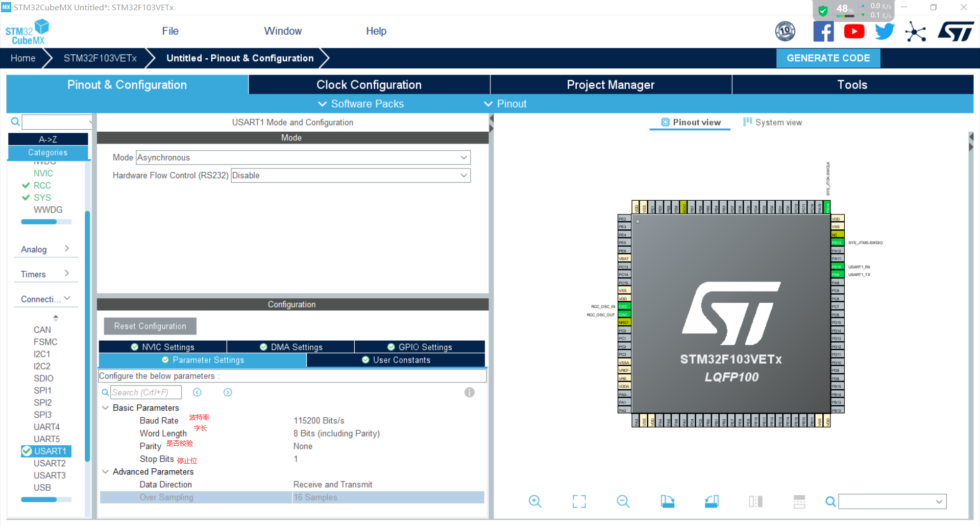This screenshot has width=980, height=526.
Task: Open GPIO Settings tab
Action: point(420,347)
